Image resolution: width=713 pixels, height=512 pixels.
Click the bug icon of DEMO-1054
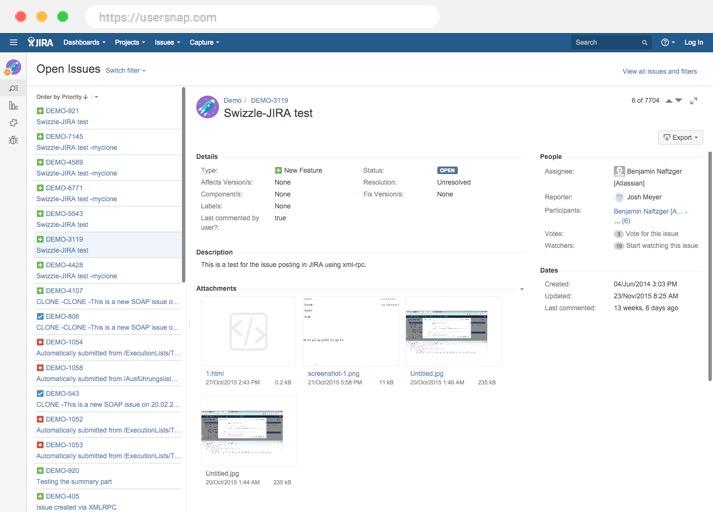click(x=40, y=342)
